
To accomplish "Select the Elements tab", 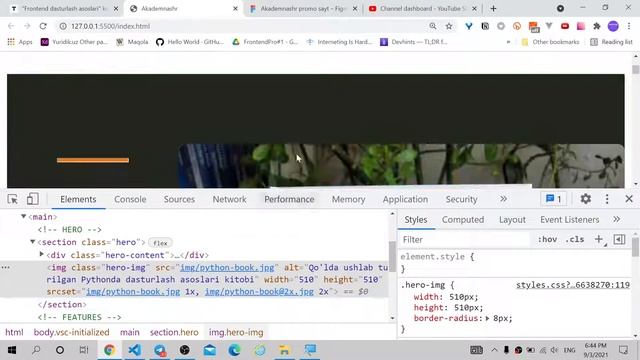I will [x=78, y=199].
